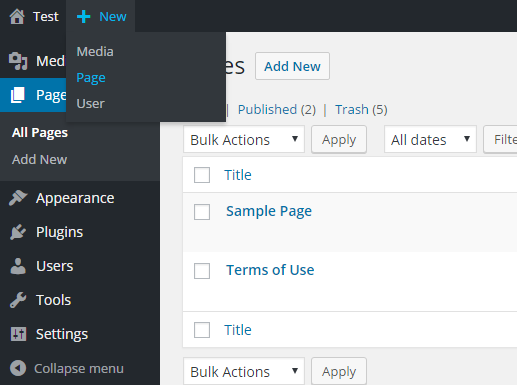Click the Tools wrench icon
The width and height of the screenshot is (517, 385).
click(x=18, y=300)
